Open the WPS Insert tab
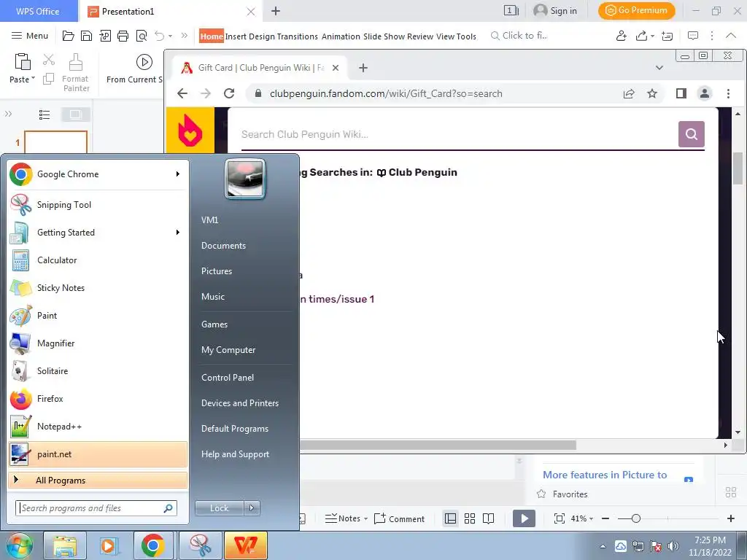Screen dimensions: 747x560 [x=236, y=36]
